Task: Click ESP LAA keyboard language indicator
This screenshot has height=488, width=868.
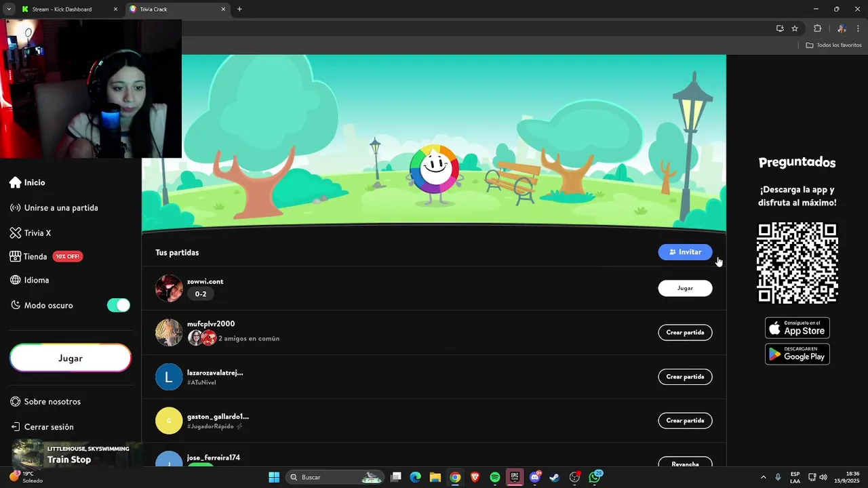Action: [795, 477]
